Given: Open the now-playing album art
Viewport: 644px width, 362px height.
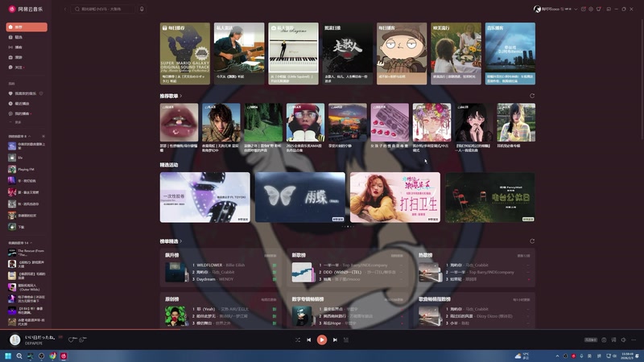Looking at the screenshot, I should point(15,339).
